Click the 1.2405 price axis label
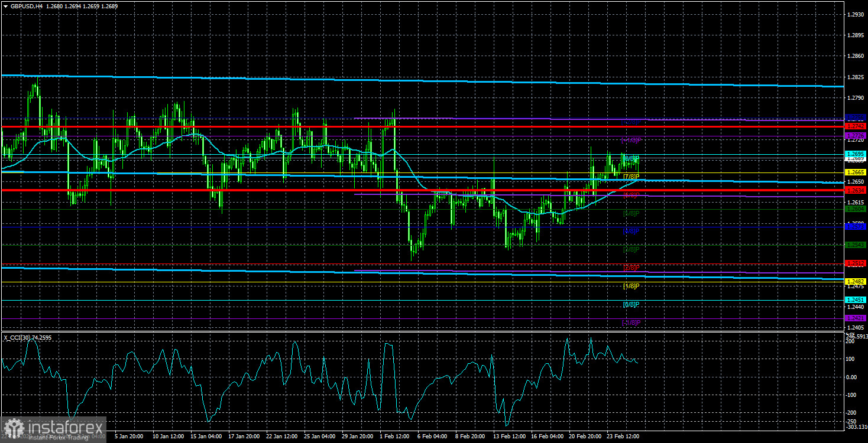The image size is (868, 443). click(855, 327)
